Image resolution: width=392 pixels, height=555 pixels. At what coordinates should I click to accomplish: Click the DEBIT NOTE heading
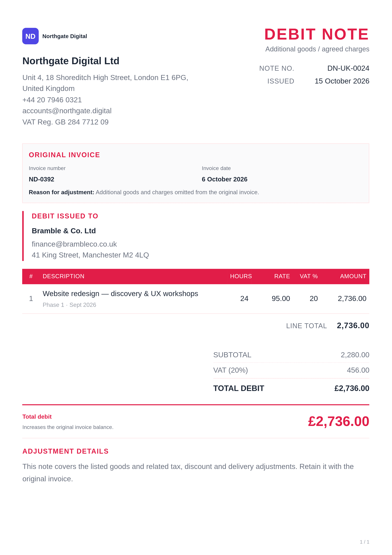coord(316,34)
